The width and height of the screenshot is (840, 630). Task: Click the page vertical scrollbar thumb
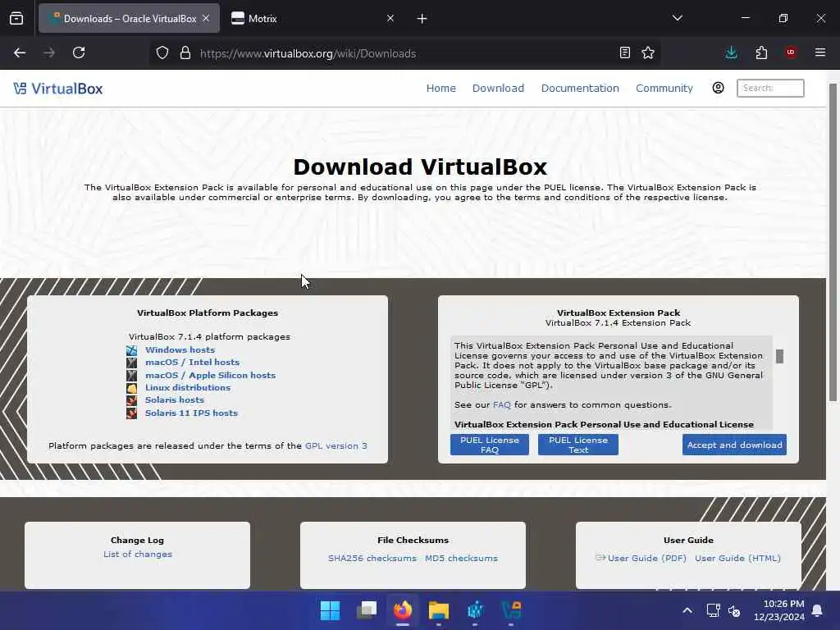(x=833, y=242)
